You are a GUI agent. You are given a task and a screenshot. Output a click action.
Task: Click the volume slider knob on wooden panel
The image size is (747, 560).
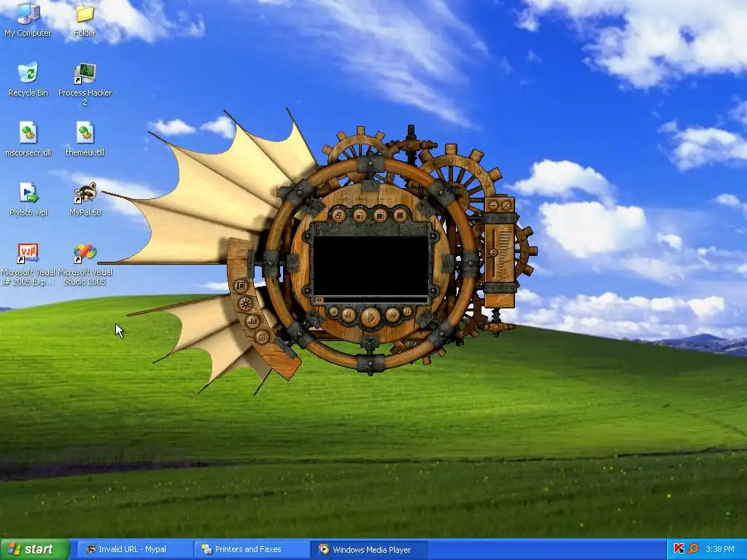click(494, 252)
